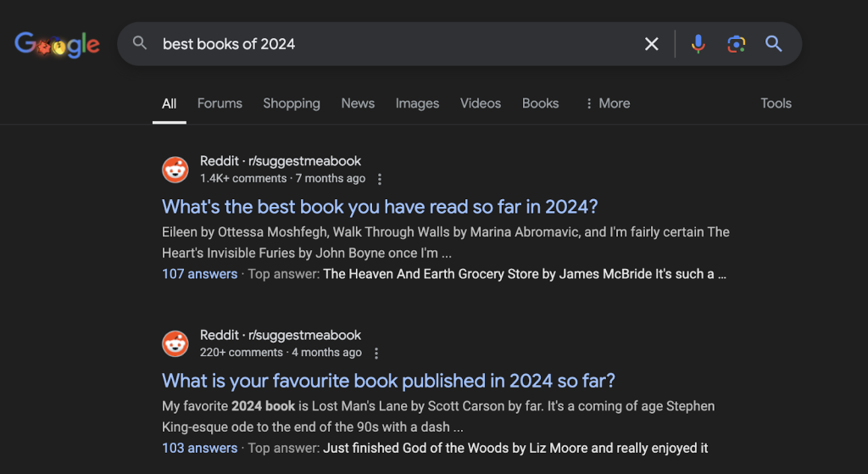Open the Images tab

(417, 103)
